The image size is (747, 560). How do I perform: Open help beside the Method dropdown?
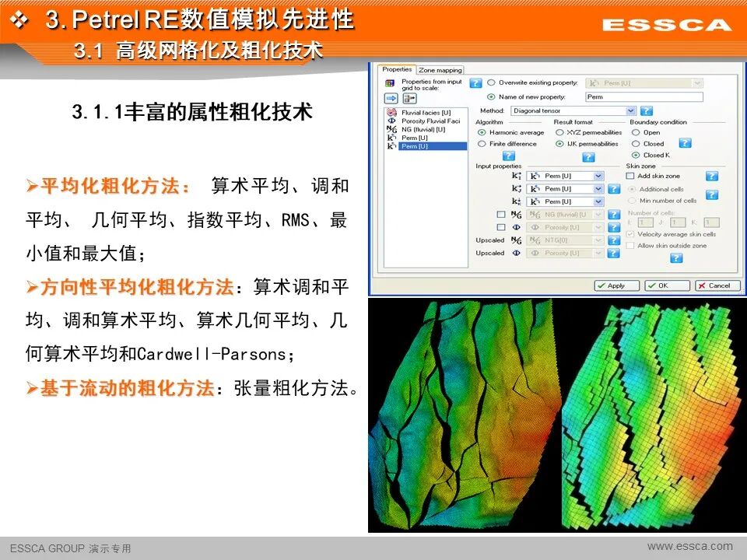[647, 110]
